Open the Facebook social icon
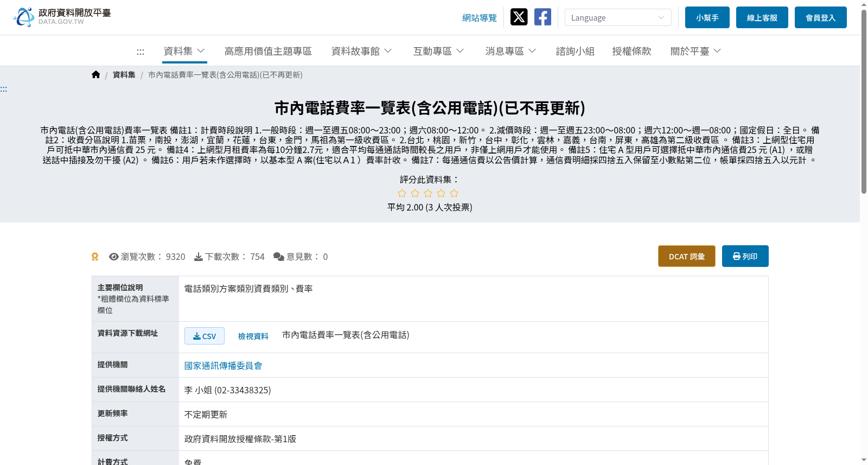Viewport: 868px width, 465px height. click(x=542, y=17)
